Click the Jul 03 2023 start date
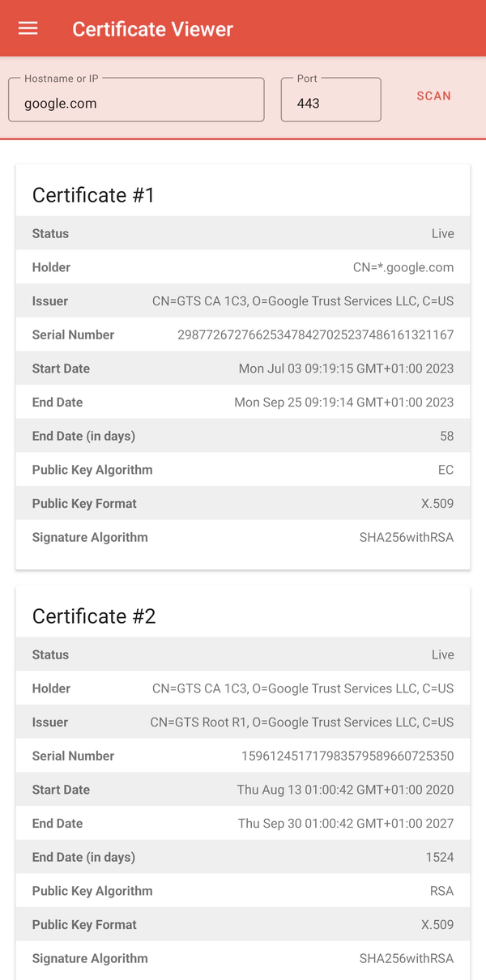This screenshot has width=486, height=980. [346, 369]
